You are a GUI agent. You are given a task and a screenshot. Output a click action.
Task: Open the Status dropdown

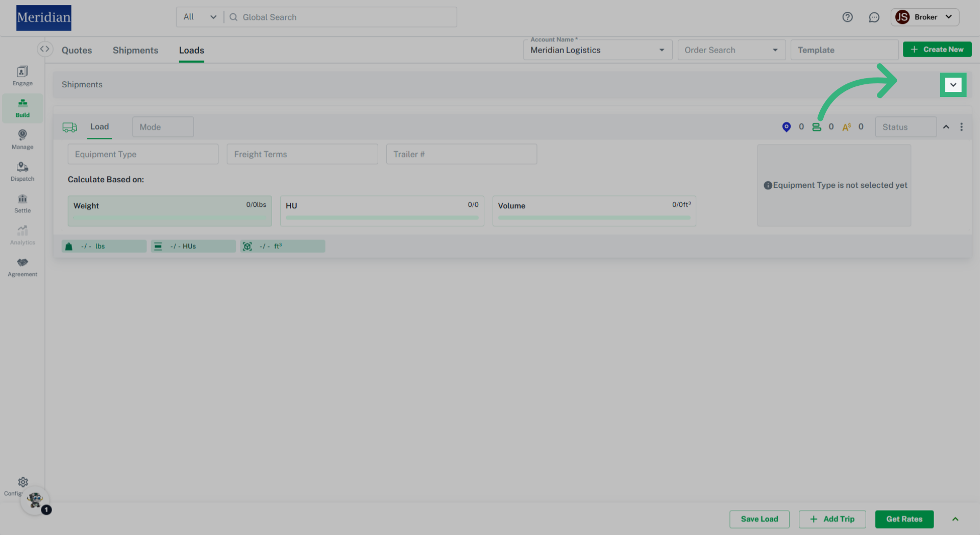(905, 127)
